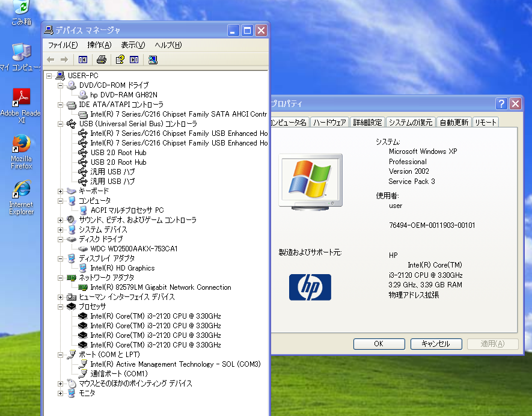532x416 pixels.
Task: Click the 通信ポート (COM1) port icon
Action: (x=83, y=373)
